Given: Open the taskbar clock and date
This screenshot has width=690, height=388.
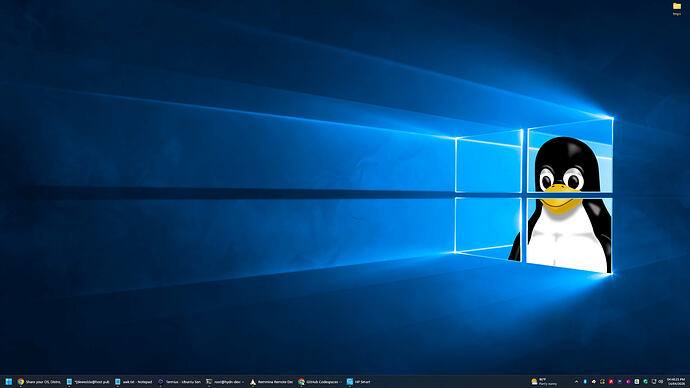Looking at the screenshot, I should coord(676,381).
